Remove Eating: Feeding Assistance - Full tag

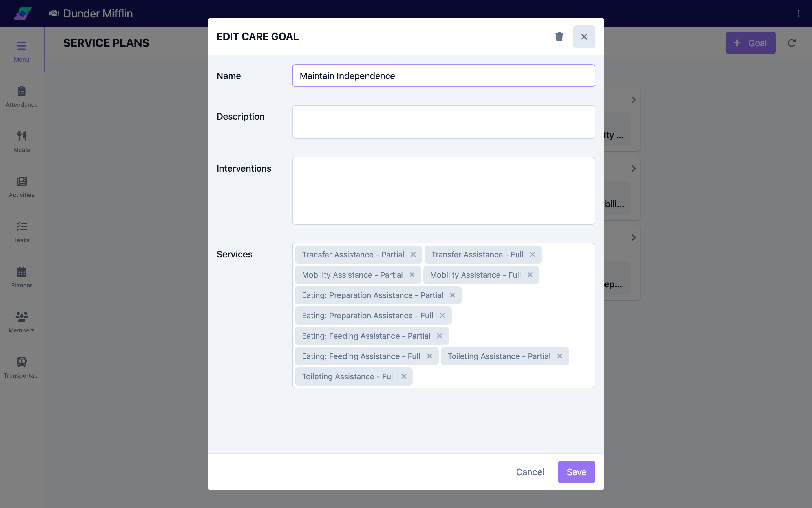429,356
